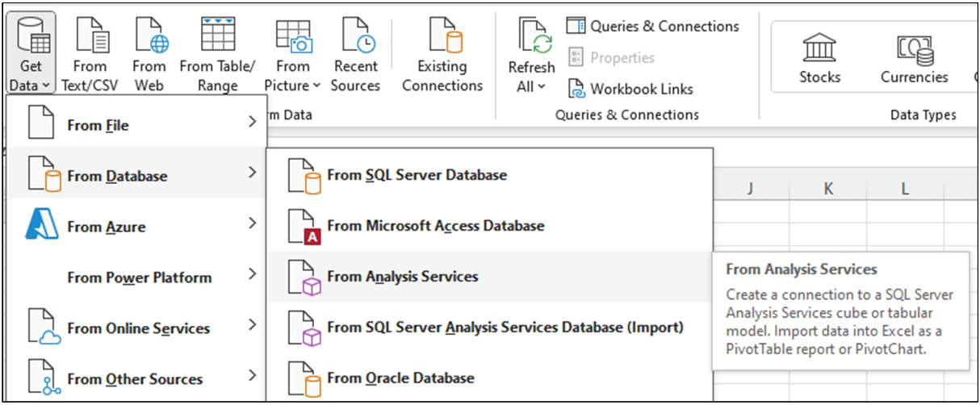Click the Microsoft Access Database icon
The height and width of the screenshot is (405, 980).
click(x=304, y=226)
